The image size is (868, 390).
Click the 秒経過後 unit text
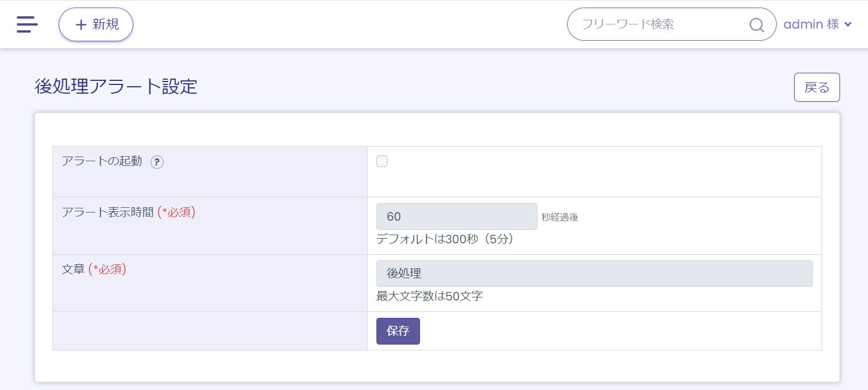(x=560, y=217)
